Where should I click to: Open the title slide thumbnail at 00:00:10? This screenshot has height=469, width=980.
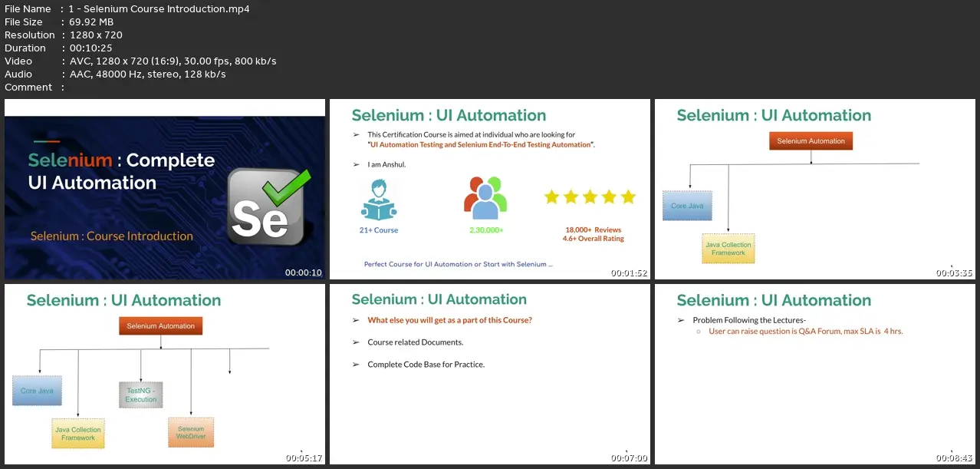point(165,190)
